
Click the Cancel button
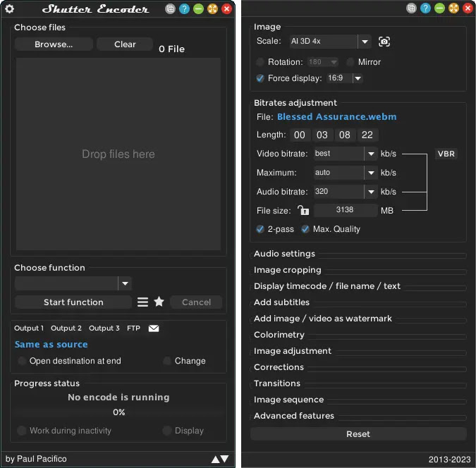[196, 302]
